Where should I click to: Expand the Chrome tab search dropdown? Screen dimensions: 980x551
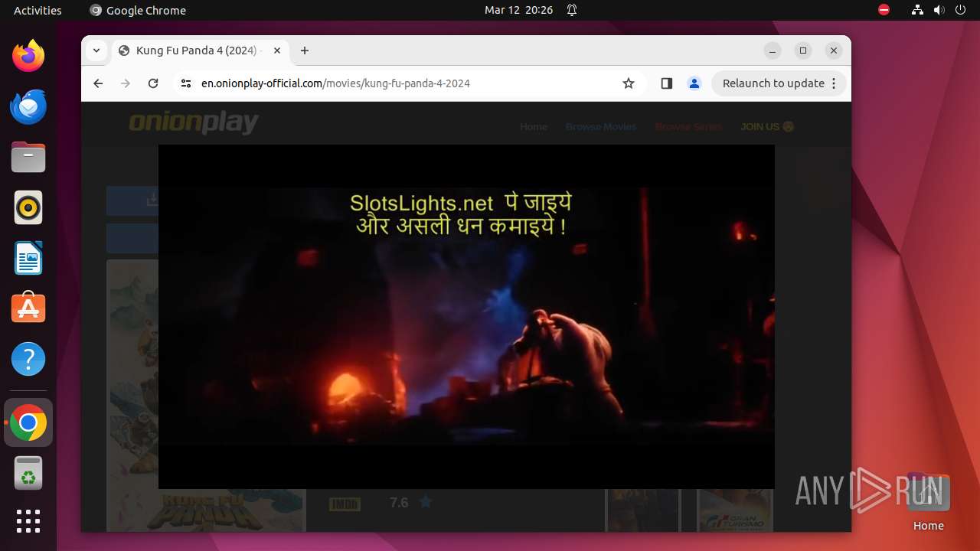(x=96, y=51)
